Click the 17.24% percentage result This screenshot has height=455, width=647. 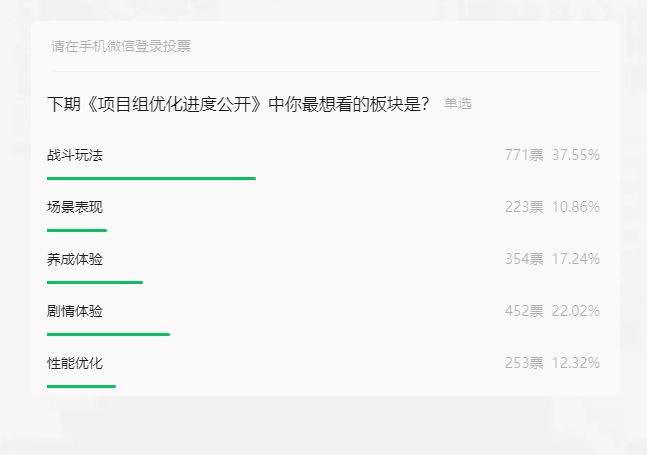point(576,259)
